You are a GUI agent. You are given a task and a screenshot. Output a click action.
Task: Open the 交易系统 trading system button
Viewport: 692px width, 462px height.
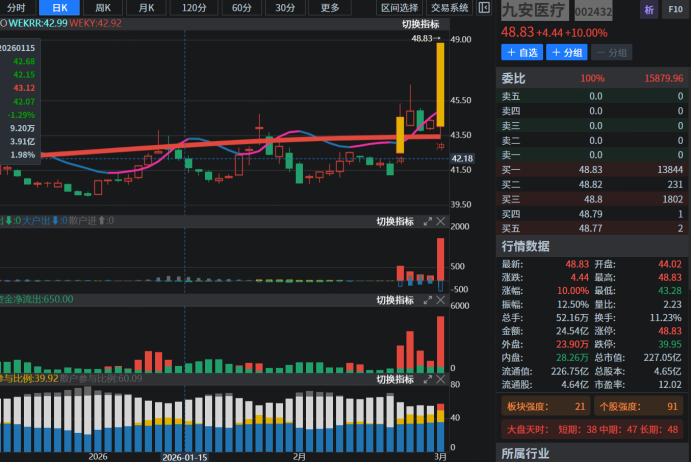pyautogui.click(x=450, y=8)
